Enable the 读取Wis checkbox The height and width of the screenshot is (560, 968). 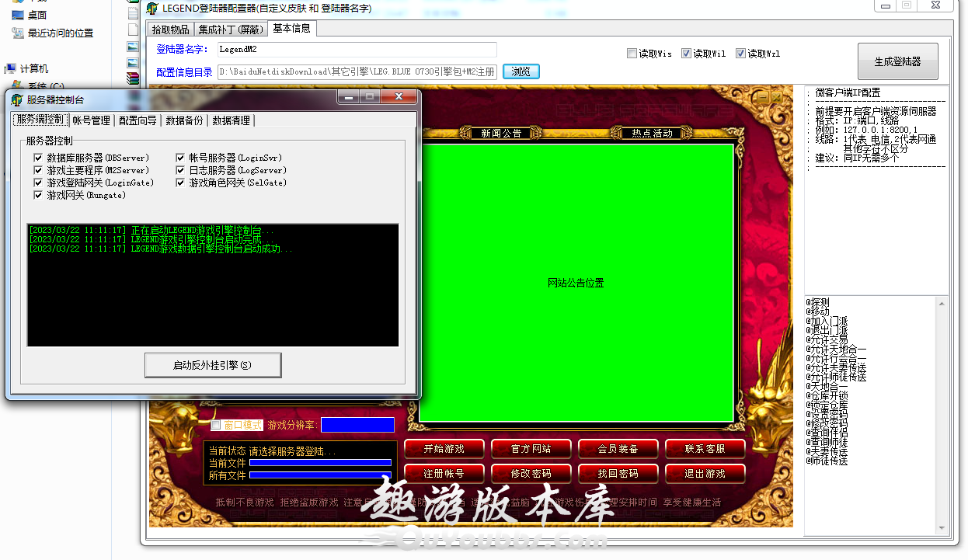pos(632,54)
